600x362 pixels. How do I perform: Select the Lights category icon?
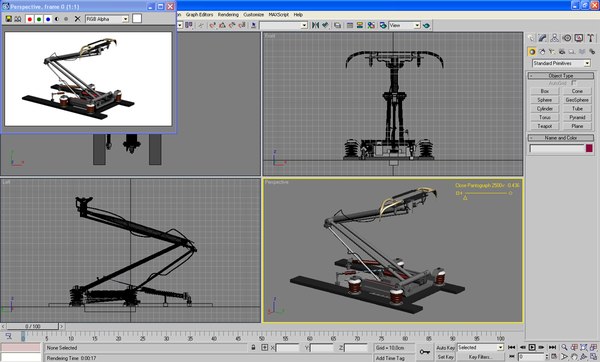(552, 51)
